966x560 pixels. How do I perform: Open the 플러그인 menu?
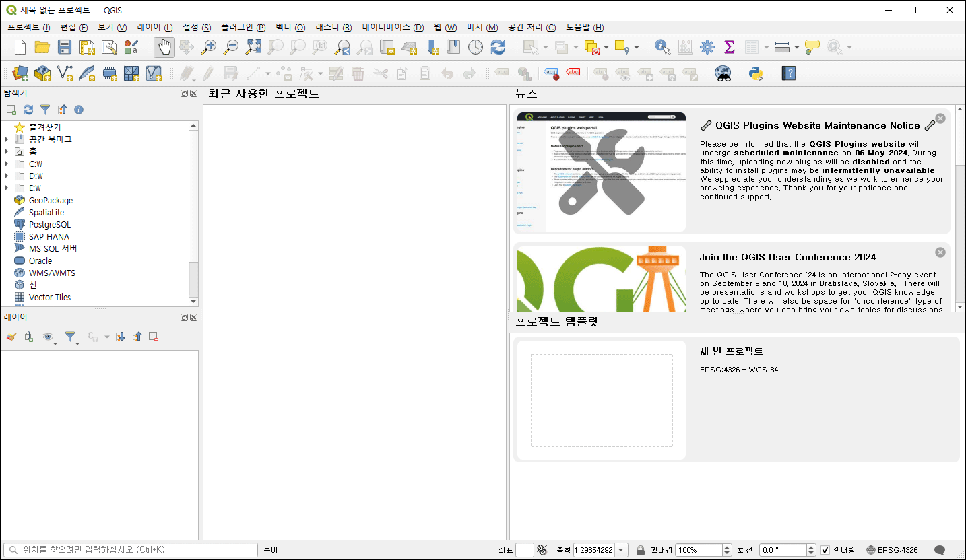coord(242,27)
